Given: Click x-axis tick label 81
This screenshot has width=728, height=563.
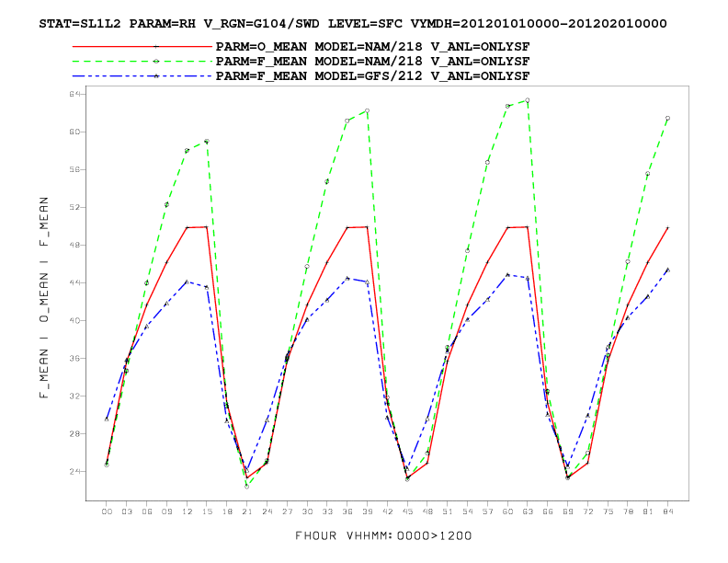Looking at the screenshot, I should tap(648, 511).
